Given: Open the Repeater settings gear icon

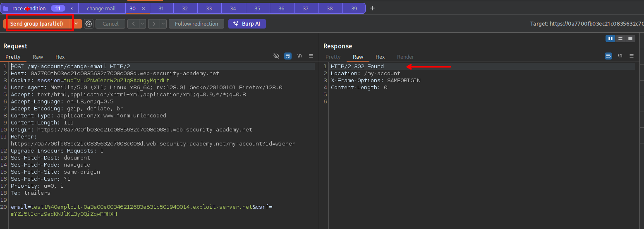Looking at the screenshot, I should coord(89,24).
